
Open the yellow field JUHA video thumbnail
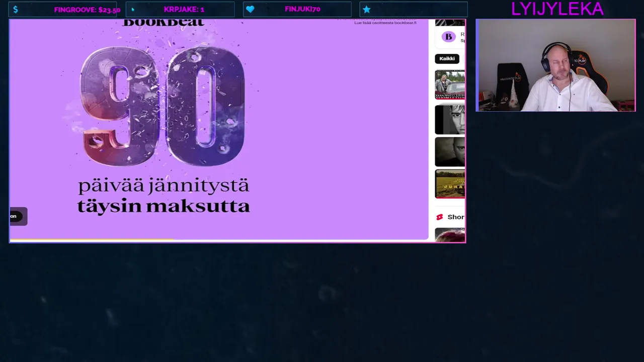click(450, 184)
